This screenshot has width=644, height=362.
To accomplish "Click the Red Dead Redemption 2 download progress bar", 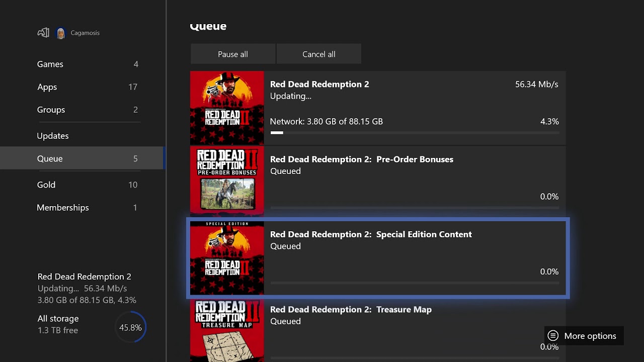I will [x=415, y=133].
